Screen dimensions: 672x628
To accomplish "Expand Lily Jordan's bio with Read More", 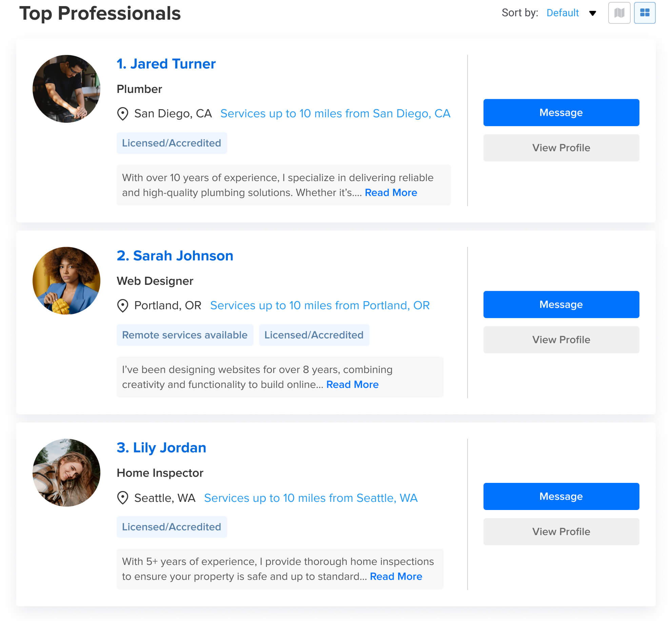I will coord(396,576).
